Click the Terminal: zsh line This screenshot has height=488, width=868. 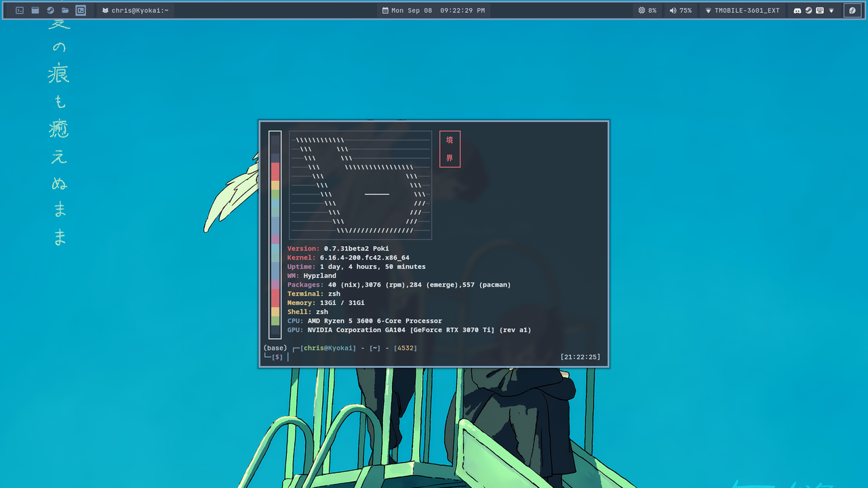point(314,294)
